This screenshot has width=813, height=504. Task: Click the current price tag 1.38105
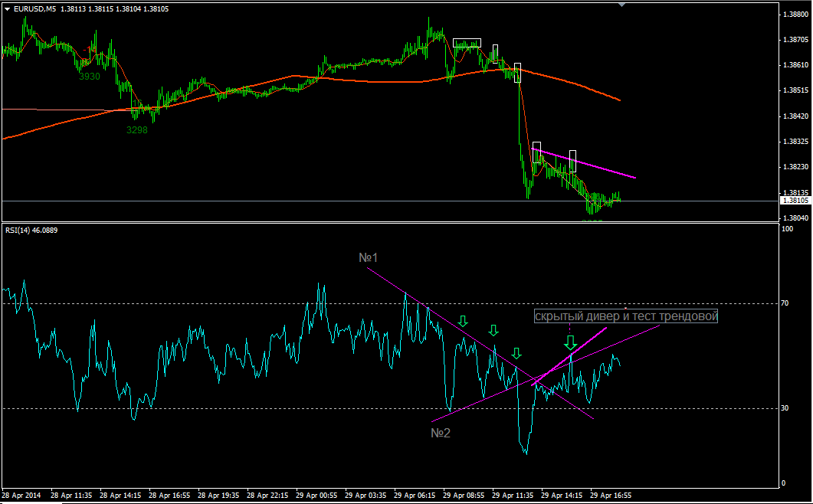coord(796,201)
